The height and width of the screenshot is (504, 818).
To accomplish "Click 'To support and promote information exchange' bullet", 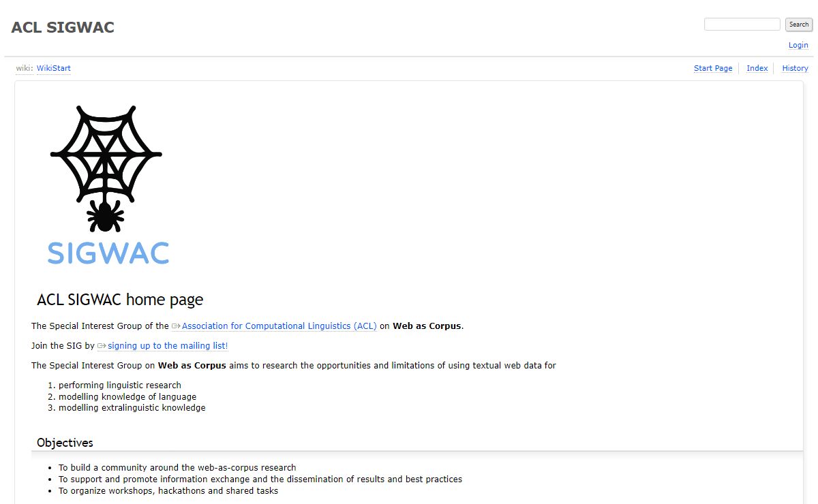I will [x=260, y=479].
